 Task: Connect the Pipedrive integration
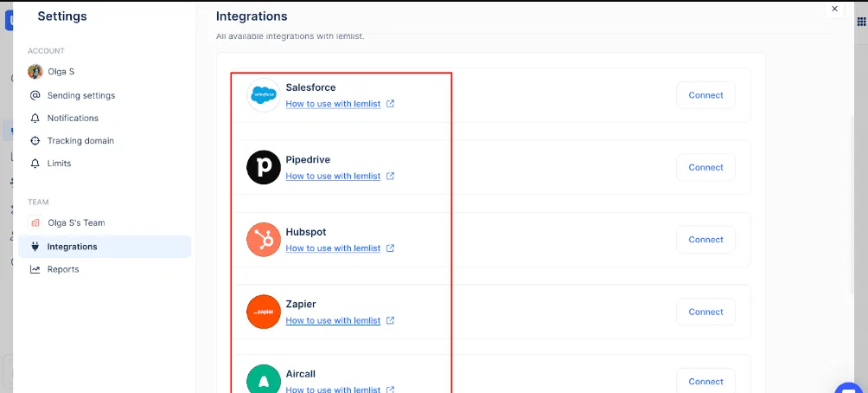(705, 167)
